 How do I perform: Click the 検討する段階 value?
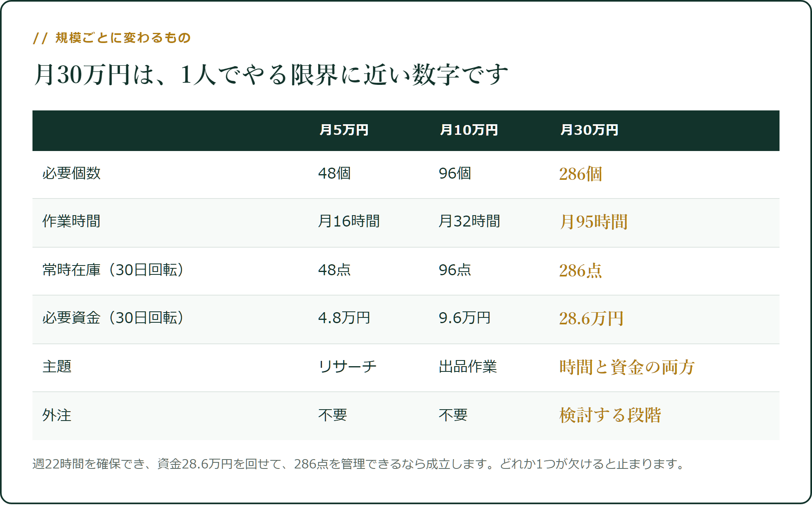click(610, 415)
